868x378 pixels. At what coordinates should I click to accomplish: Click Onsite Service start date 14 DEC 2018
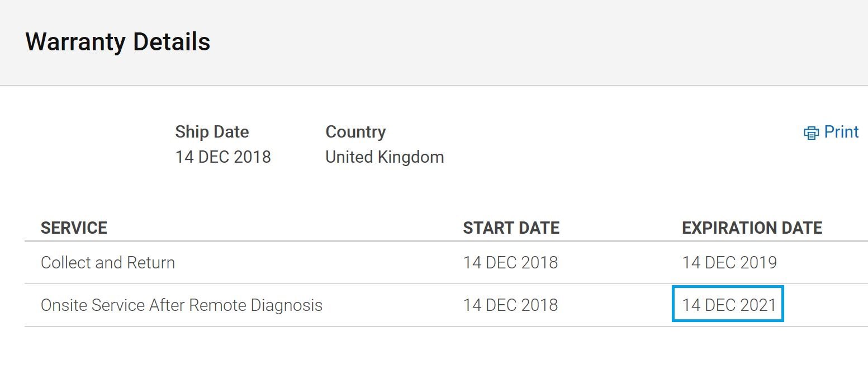pyautogui.click(x=510, y=305)
